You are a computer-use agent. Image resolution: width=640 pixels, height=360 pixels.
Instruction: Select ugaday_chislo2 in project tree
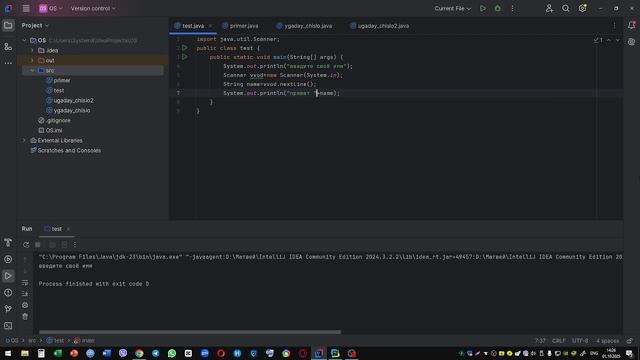pyautogui.click(x=73, y=100)
